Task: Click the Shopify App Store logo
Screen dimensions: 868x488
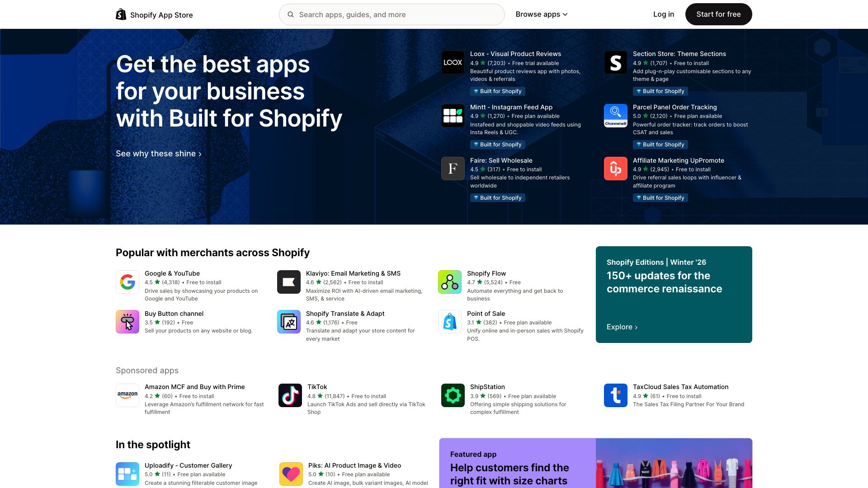Action: coord(154,14)
